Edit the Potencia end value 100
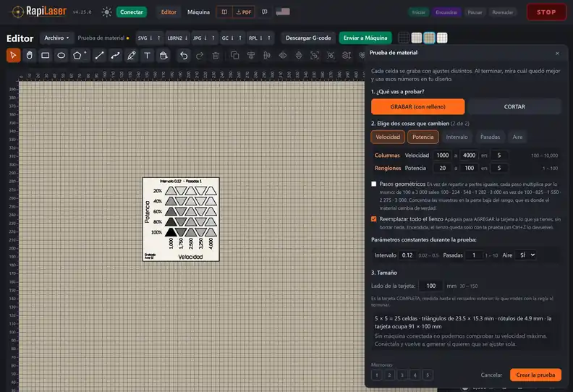 tap(470, 168)
